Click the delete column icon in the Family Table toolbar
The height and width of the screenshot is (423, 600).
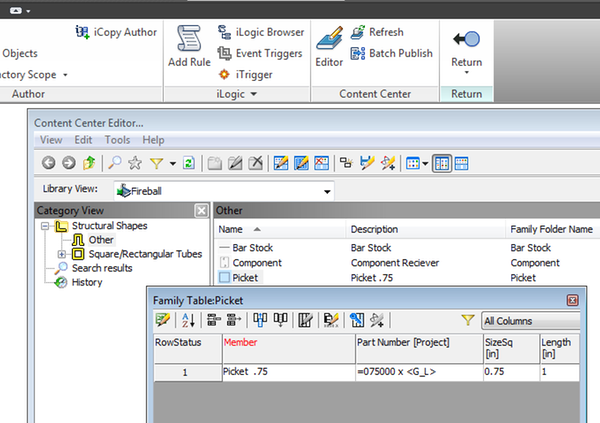click(280, 320)
